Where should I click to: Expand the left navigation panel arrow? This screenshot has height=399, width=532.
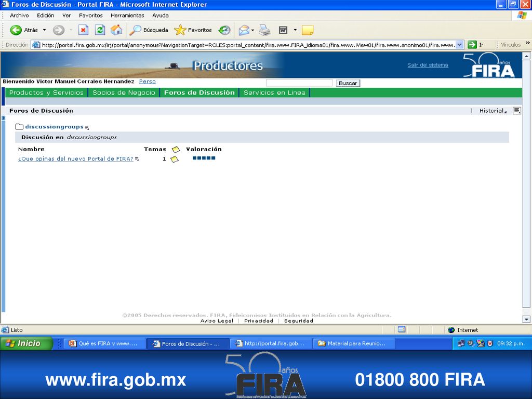click(x=4, y=118)
